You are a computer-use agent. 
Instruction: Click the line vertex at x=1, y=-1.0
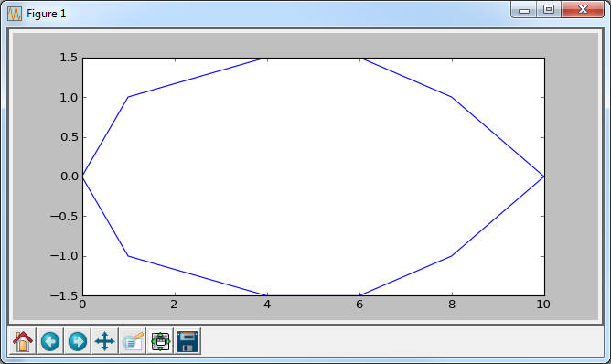(128, 256)
